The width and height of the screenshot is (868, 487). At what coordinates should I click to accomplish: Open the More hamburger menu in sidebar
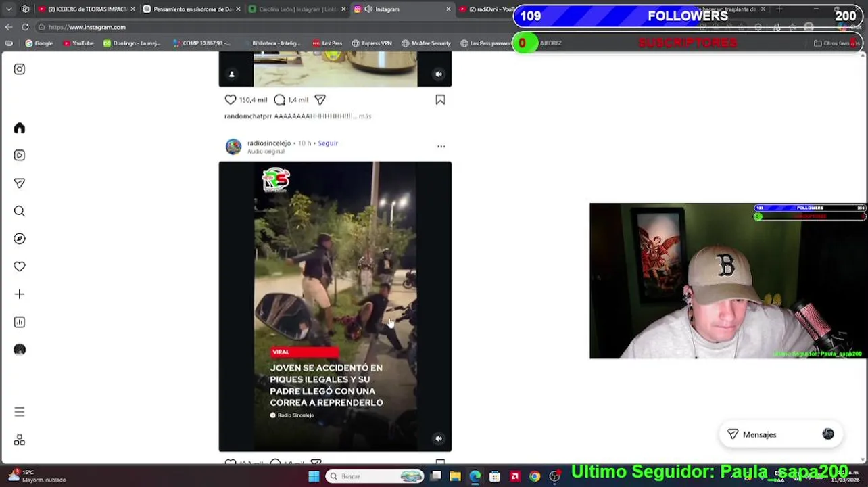click(x=20, y=411)
